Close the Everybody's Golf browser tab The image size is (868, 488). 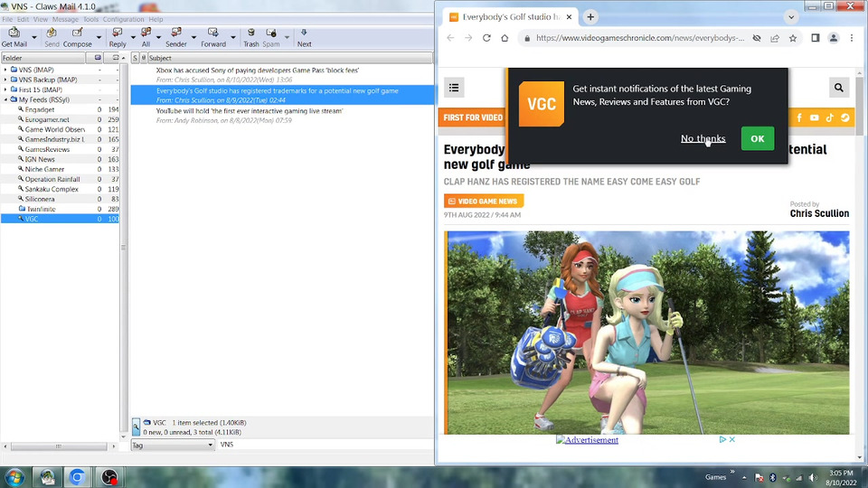tap(569, 17)
